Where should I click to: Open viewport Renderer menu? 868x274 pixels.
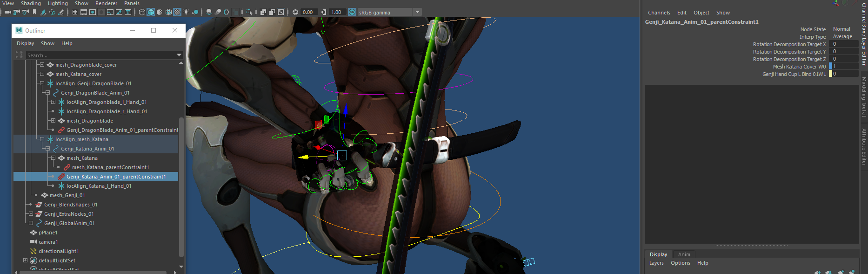106,3
